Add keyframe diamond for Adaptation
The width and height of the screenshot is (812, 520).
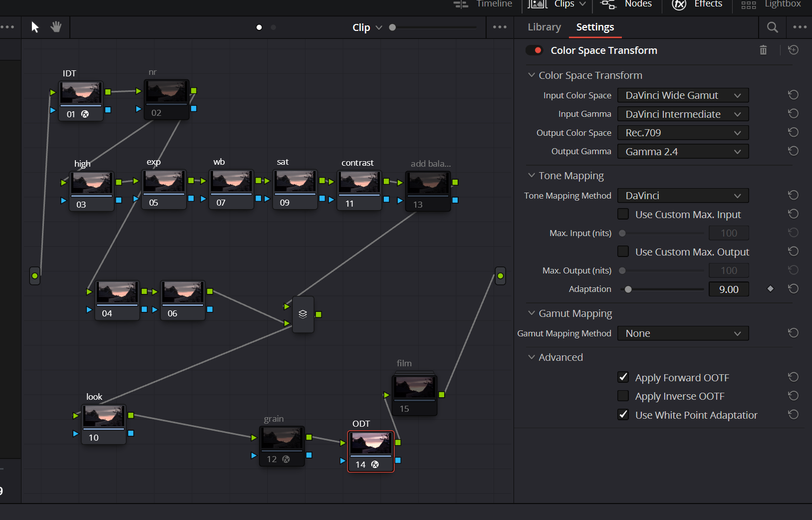(x=771, y=289)
